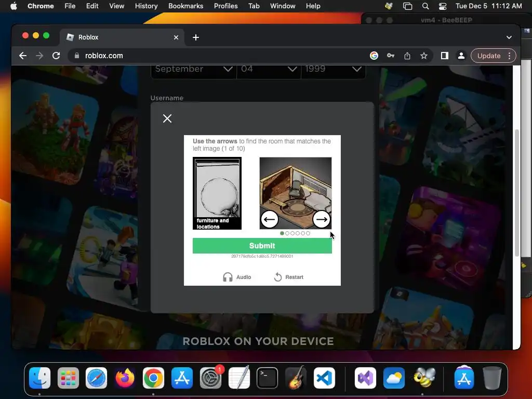Click the roblox.com address bar
This screenshot has width=532, height=399.
217,56
